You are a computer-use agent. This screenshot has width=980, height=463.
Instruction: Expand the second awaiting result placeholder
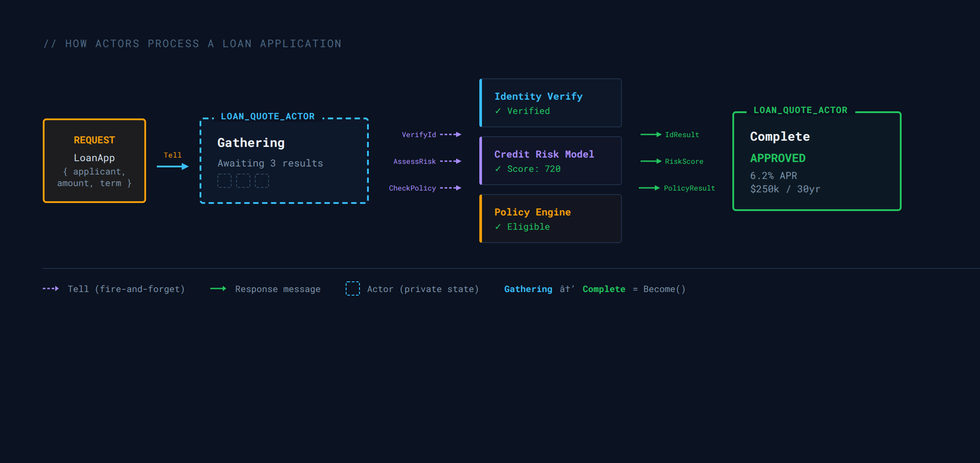pos(243,181)
